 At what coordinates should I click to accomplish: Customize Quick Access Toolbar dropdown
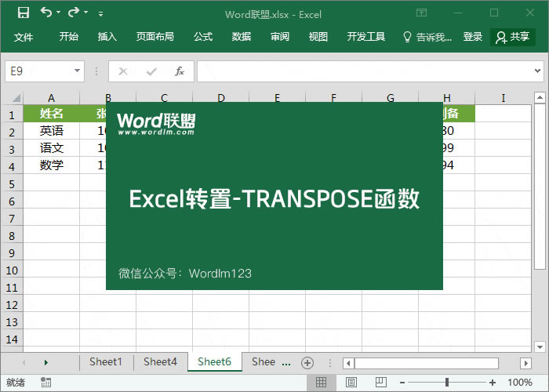click(x=101, y=14)
